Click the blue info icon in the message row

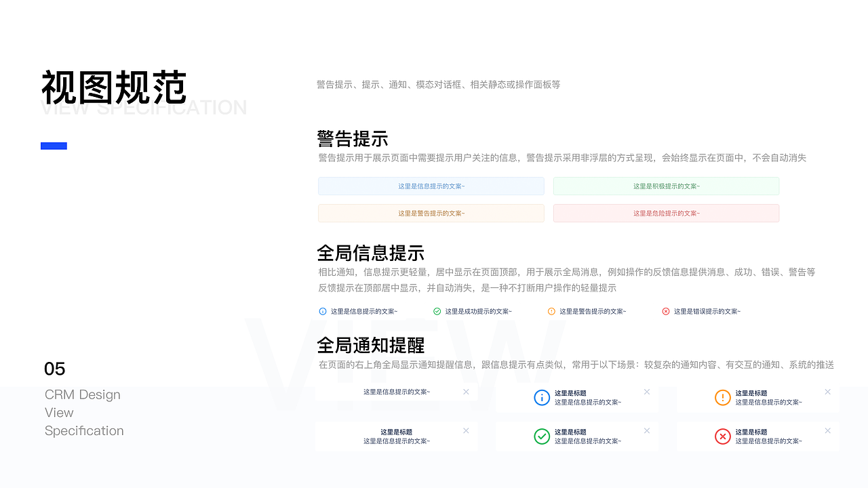323,311
